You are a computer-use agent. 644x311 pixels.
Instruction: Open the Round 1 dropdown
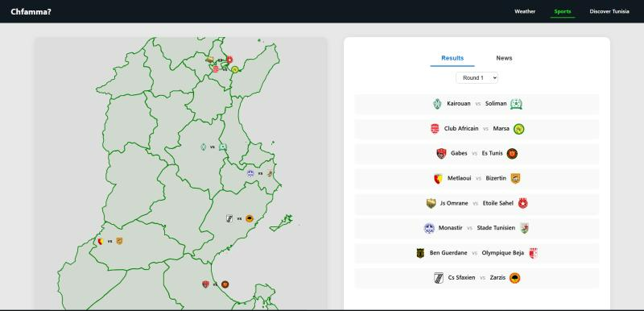tap(477, 77)
